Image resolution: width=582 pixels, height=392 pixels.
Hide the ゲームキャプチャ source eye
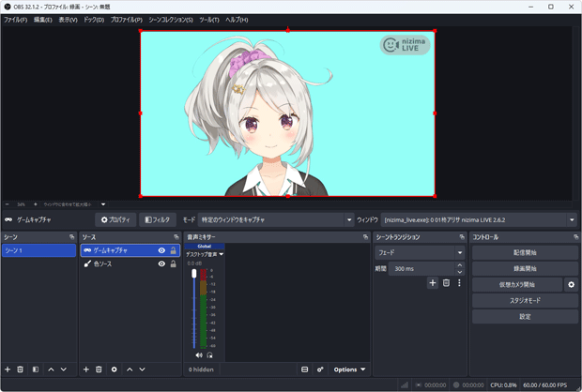pos(161,250)
